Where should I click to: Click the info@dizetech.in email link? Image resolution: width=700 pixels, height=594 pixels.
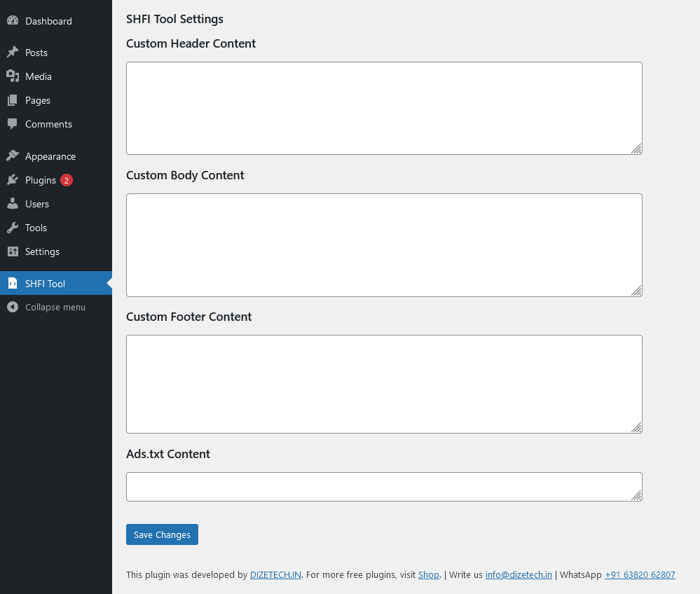pyautogui.click(x=519, y=575)
